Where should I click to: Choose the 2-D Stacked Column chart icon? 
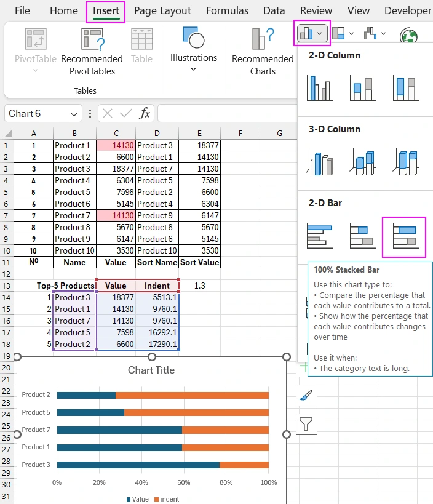tap(362, 88)
